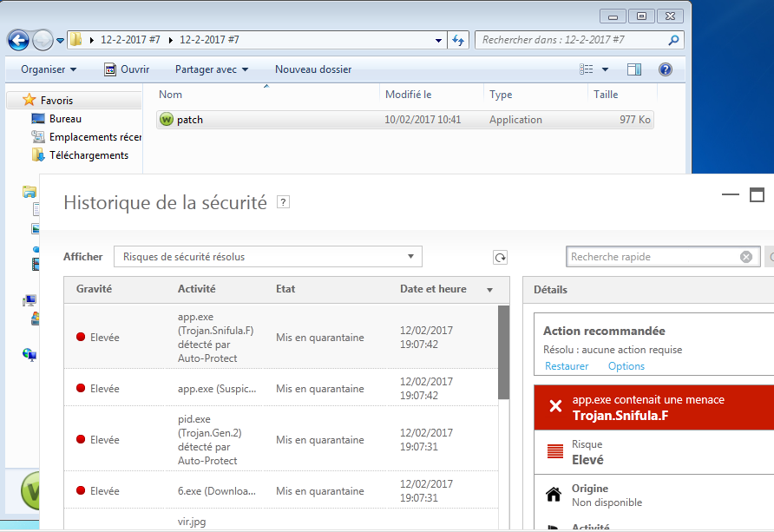Click the red Risque Elevé bars icon
774x532 pixels.
click(555, 451)
